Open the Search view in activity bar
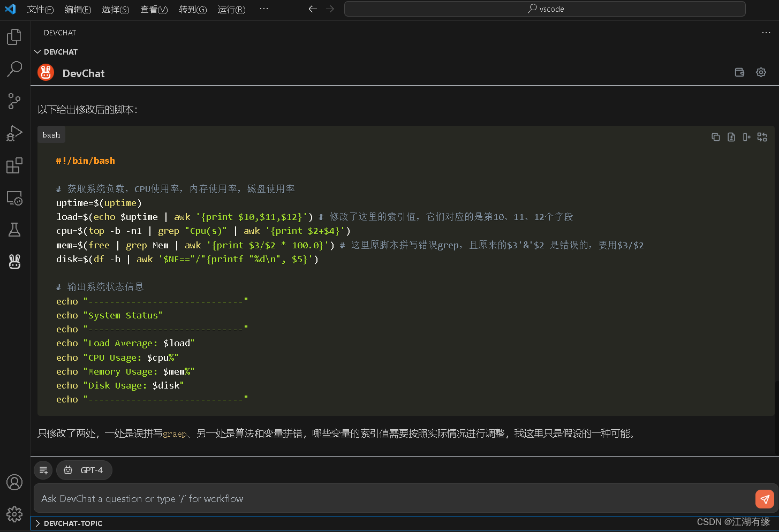The image size is (779, 532). coord(14,69)
